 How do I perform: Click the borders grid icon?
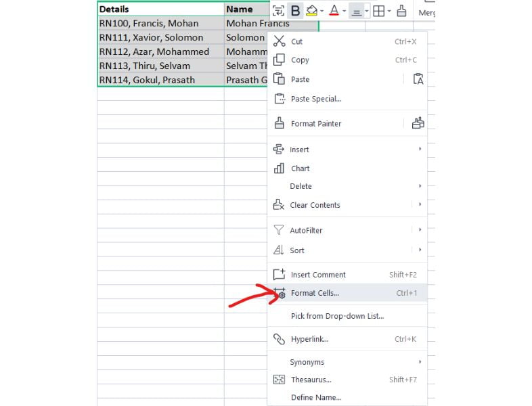(379, 11)
